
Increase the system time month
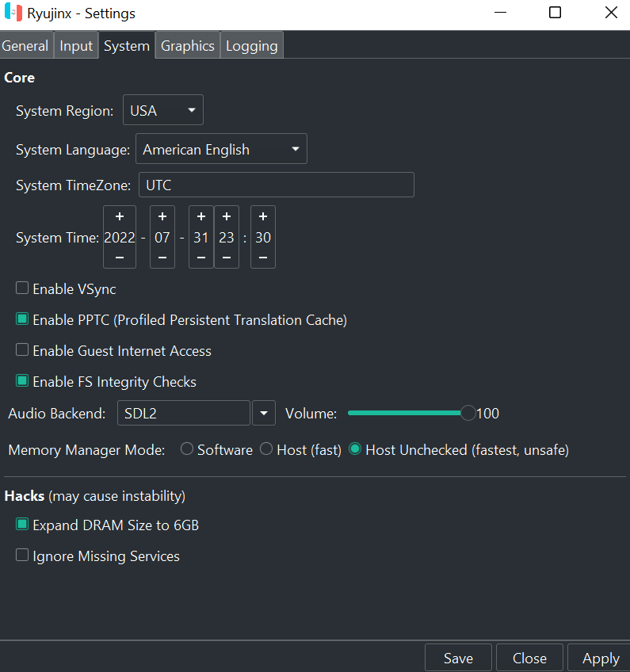click(x=162, y=216)
